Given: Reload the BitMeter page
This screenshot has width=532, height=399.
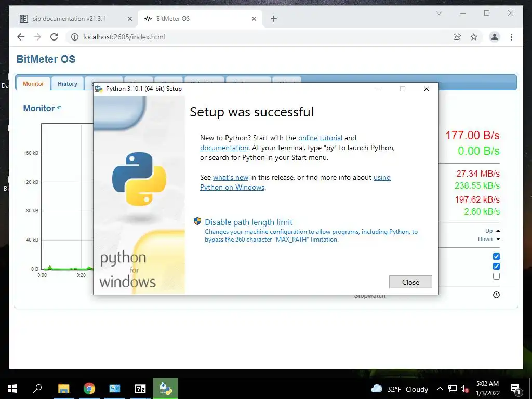Looking at the screenshot, I should (54, 37).
